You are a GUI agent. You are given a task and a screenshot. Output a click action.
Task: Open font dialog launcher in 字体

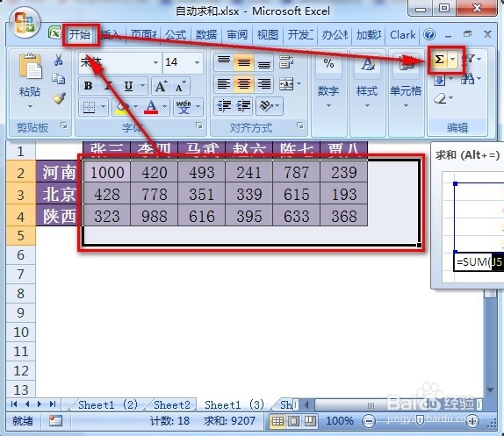point(199,125)
